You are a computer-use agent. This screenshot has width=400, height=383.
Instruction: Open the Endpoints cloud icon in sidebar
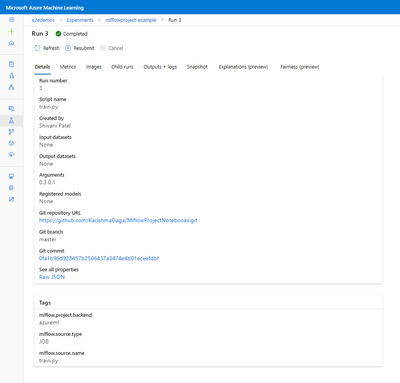(12, 154)
